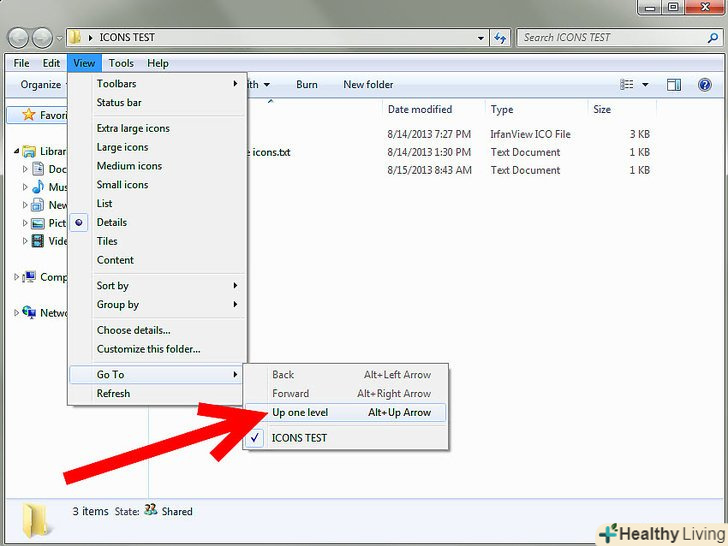The image size is (728, 546).
Task: Click the refresh icon beside address bar
Action: point(501,38)
